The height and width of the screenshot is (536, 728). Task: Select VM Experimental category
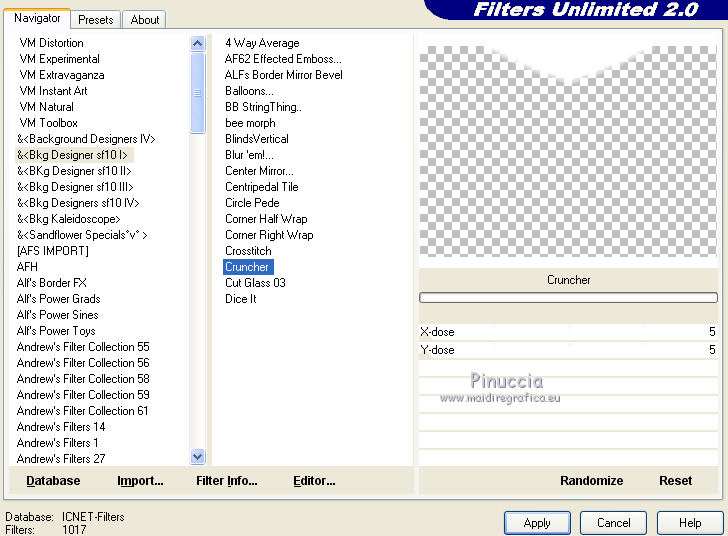pyautogui.click(x=59, y=59)
